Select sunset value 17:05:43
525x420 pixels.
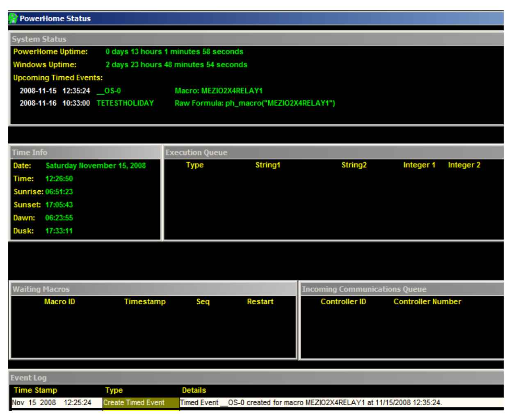59,205
